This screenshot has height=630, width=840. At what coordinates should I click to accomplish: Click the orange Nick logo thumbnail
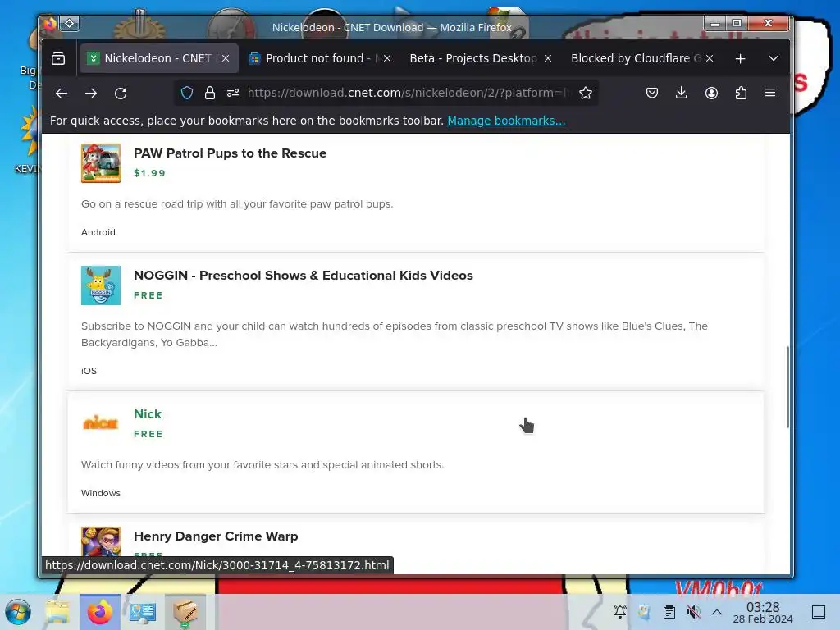pyautogui.click(x=101, y=424)
